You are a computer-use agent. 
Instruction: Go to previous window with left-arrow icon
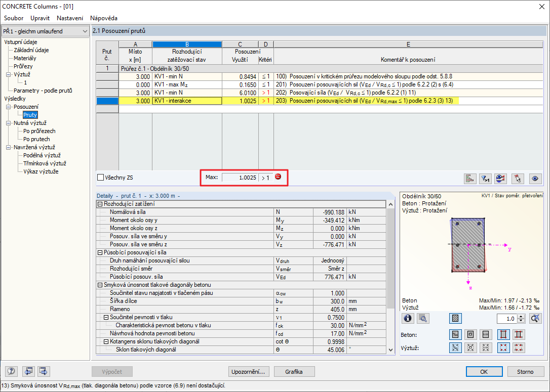[28, 371]
